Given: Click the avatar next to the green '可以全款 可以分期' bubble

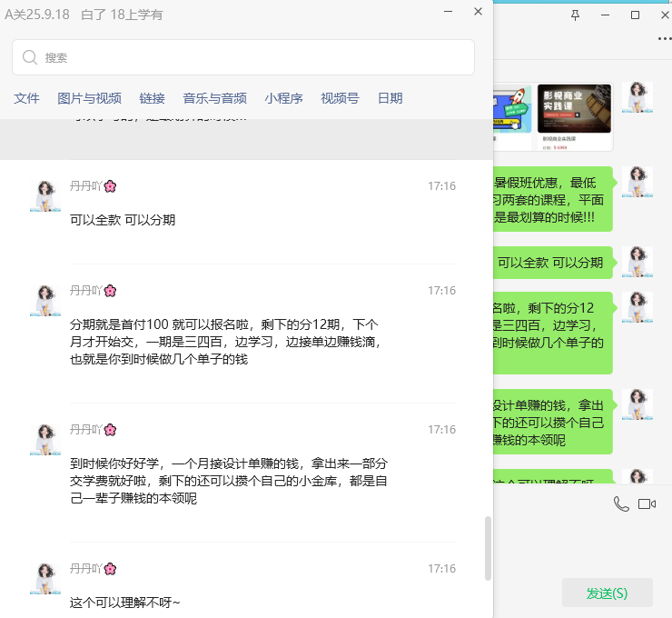Looking at the screenshot, I should pos(637,262).
